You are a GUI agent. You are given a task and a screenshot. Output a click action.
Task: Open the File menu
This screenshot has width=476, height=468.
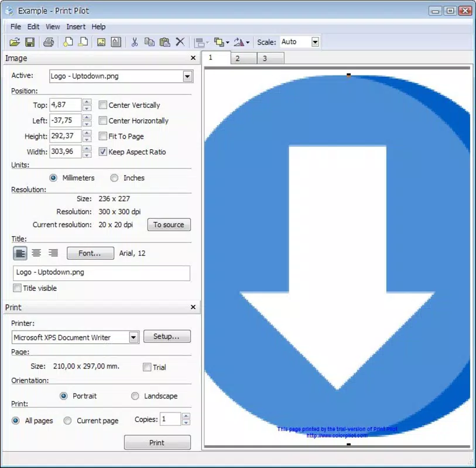coord(16,27)
